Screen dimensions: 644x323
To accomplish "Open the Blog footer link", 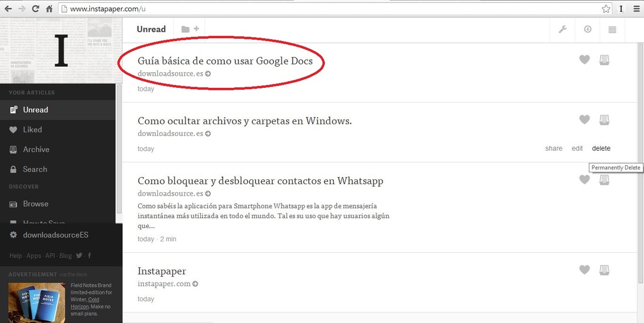I will (x=66, y=256).
